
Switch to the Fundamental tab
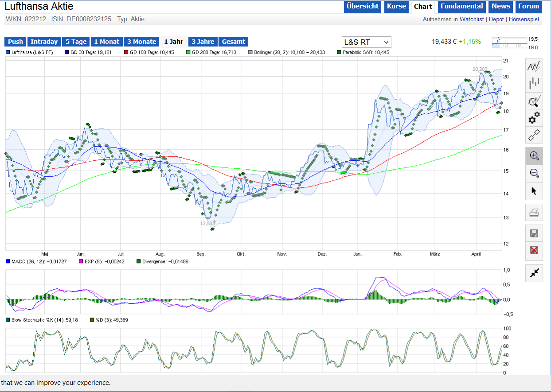click(461, 6)
